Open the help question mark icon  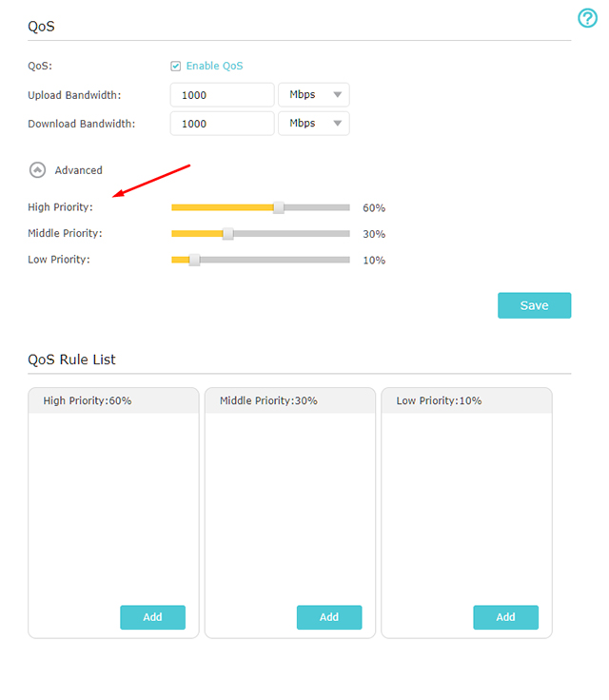(x=587, y=18)
